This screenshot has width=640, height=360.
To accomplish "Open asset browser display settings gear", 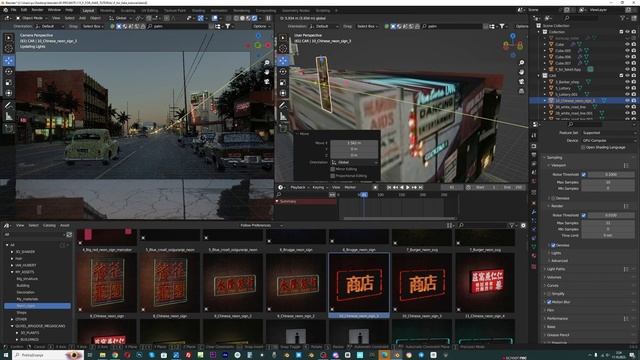I will [523, 225].
